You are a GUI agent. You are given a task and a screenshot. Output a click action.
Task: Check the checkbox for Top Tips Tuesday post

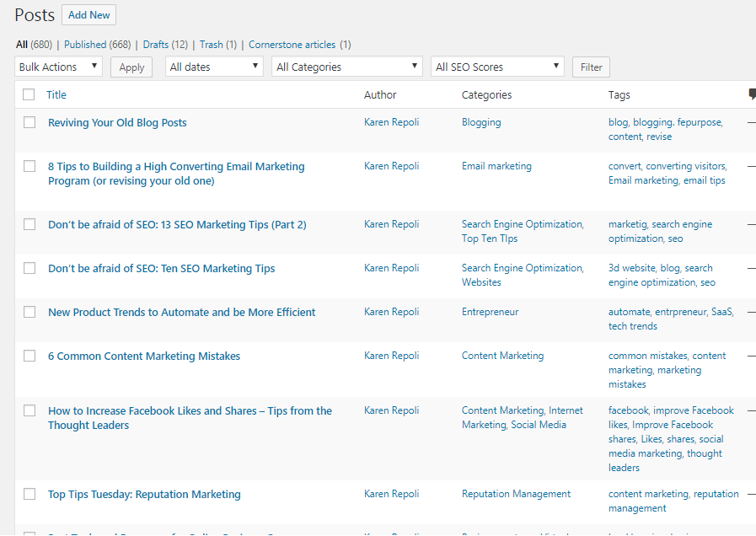[x=29, y=494]
